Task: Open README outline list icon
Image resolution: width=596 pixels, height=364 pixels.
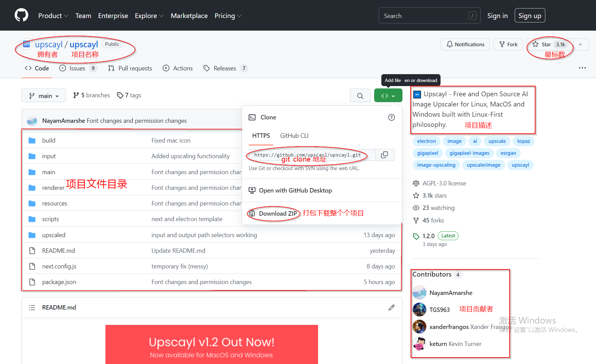Action: (x=32, y=308)
